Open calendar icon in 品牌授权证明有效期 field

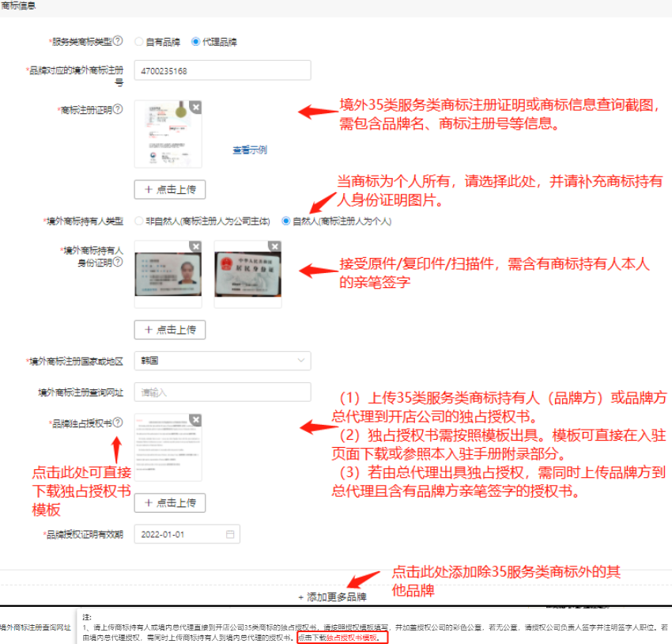(x=230, y=534)
